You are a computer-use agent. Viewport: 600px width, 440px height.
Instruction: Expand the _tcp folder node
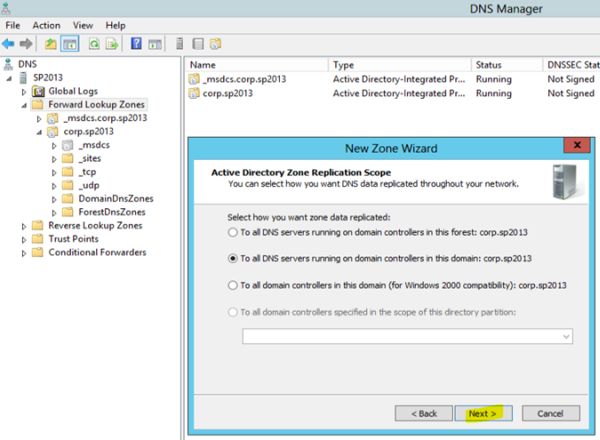coord(54,173)
